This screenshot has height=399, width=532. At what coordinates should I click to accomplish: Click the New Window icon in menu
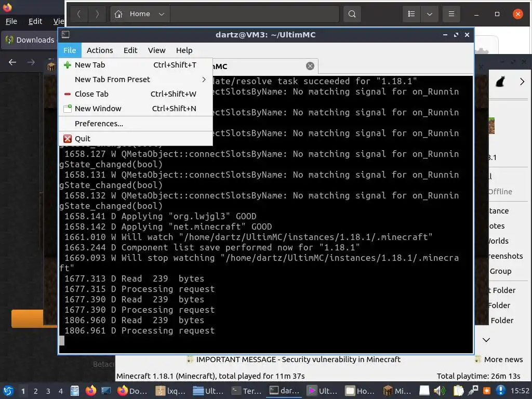68,109
